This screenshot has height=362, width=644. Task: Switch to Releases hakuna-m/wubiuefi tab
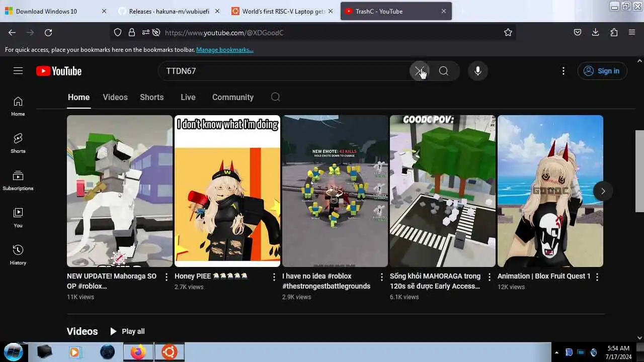point(169,11)
